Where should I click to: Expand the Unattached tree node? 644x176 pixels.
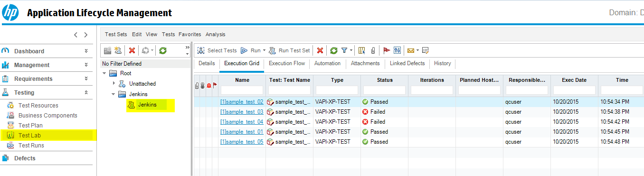point(114,83)
